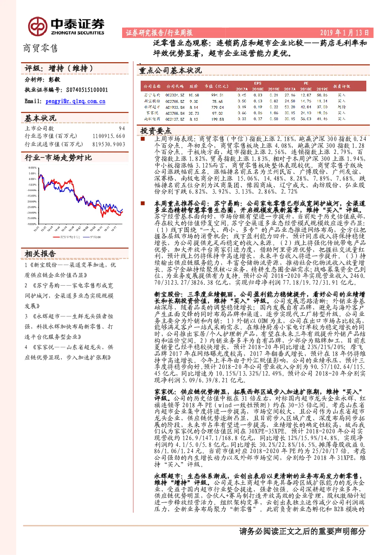This screenshot has width=392, height=555.
Task: Select the 行业-市场走势对比 heading
Action: 58,157
